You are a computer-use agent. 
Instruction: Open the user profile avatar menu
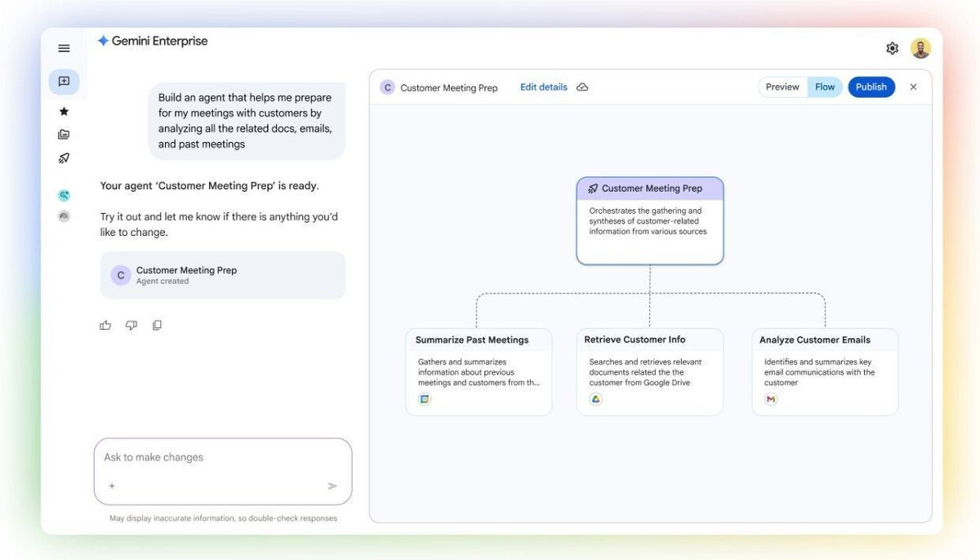click(920, 48)
